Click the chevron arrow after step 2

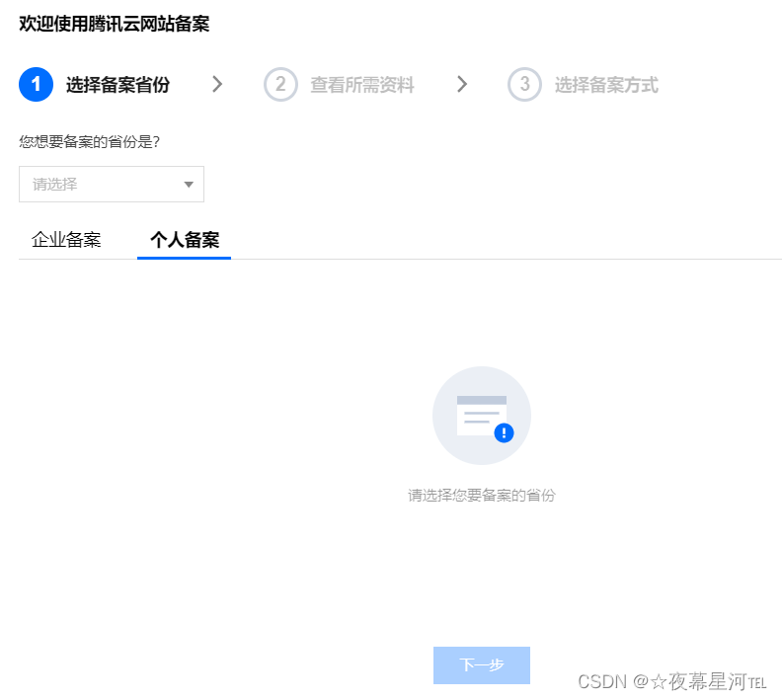462,84
